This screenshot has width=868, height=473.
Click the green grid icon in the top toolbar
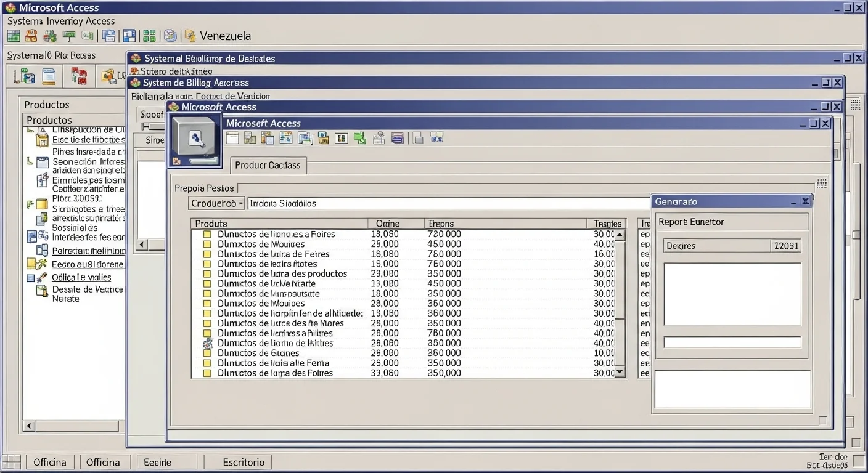[149, 36]
